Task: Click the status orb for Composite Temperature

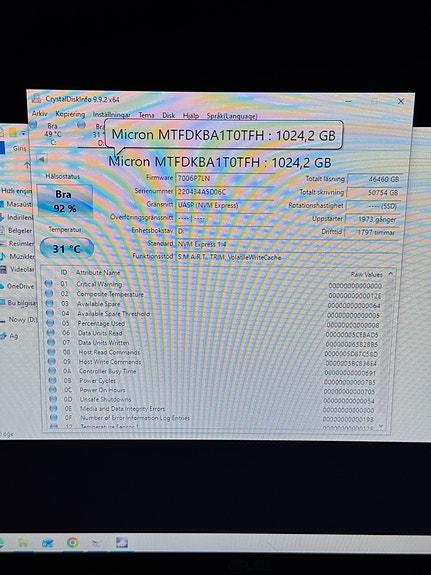Action: click(x=49, y=293)
